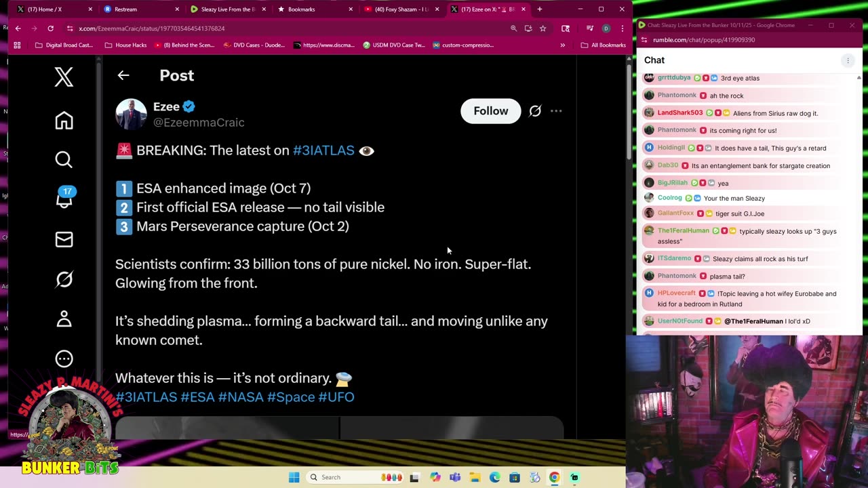Open the #UFO hashtag link
This screenshot has height=488, width=868.
336,397
